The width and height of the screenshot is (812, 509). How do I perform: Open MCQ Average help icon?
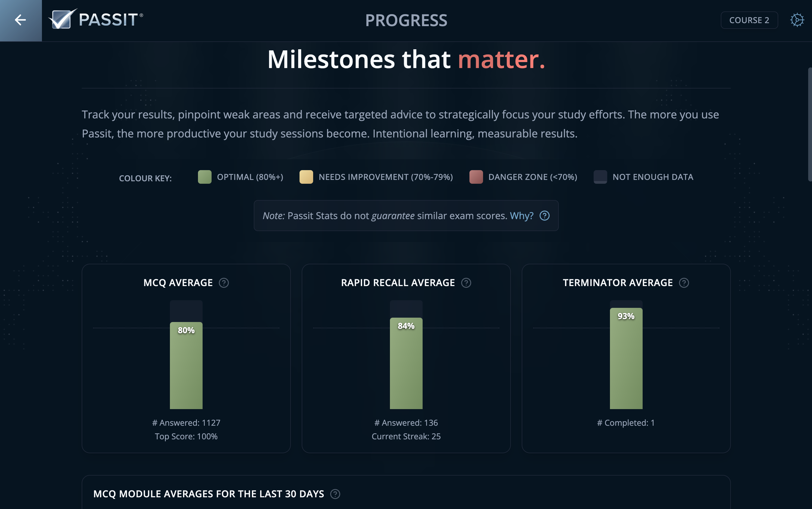coord(224,283)
